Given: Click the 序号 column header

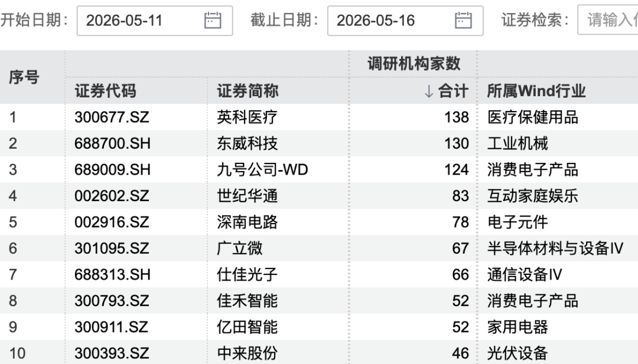Looking at the screenshot, I should point(24,77).
